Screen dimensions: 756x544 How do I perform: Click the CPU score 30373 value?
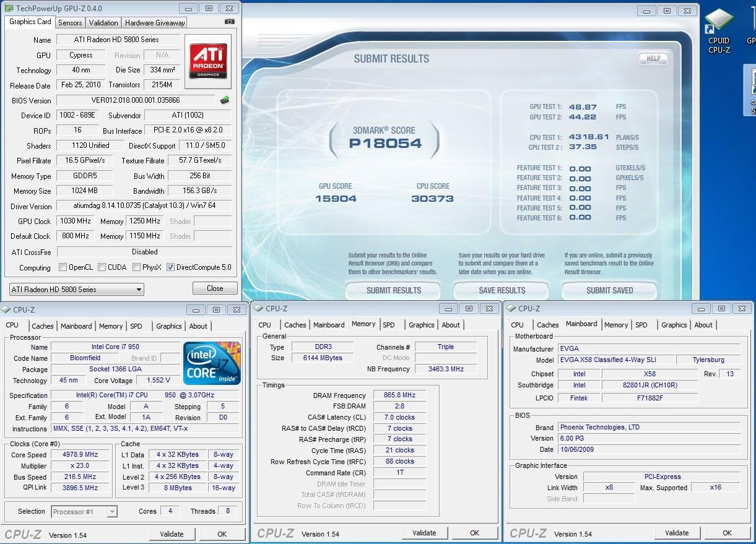[x=432, y=199]
